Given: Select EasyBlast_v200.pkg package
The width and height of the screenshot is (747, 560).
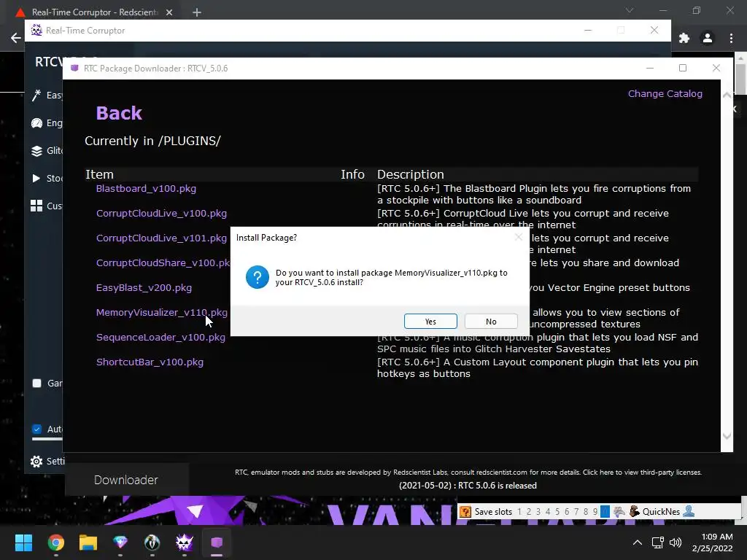Looking at the screenshot, I should [144, 287].
